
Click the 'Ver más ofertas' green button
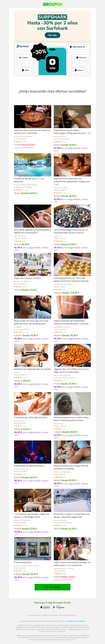pos(52,587)
